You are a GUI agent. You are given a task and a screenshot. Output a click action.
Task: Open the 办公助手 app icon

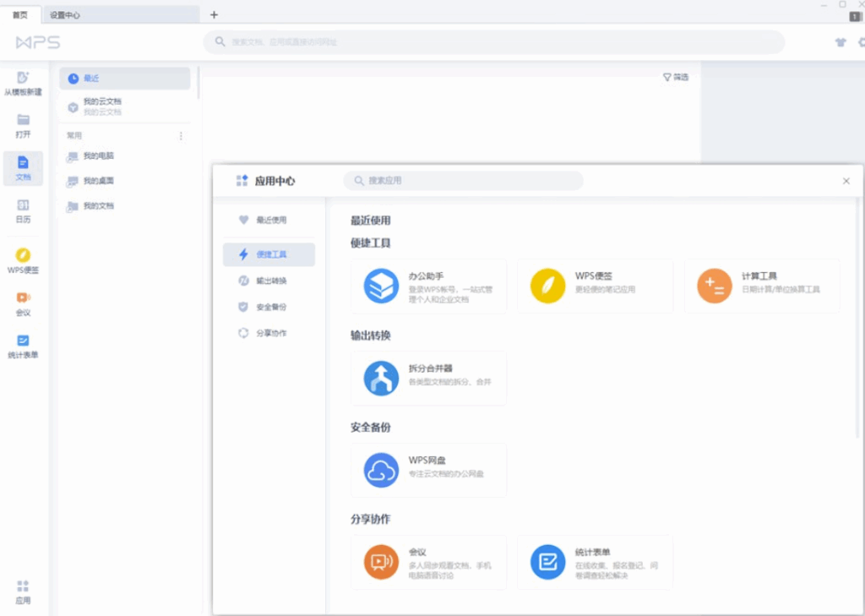(x=380, y=286)
